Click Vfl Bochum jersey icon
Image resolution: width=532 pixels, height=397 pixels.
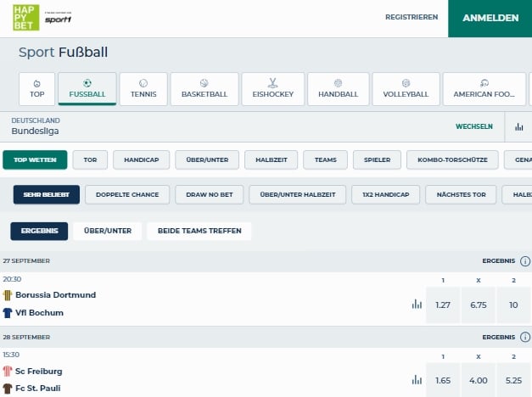click(x=7, y=313)
